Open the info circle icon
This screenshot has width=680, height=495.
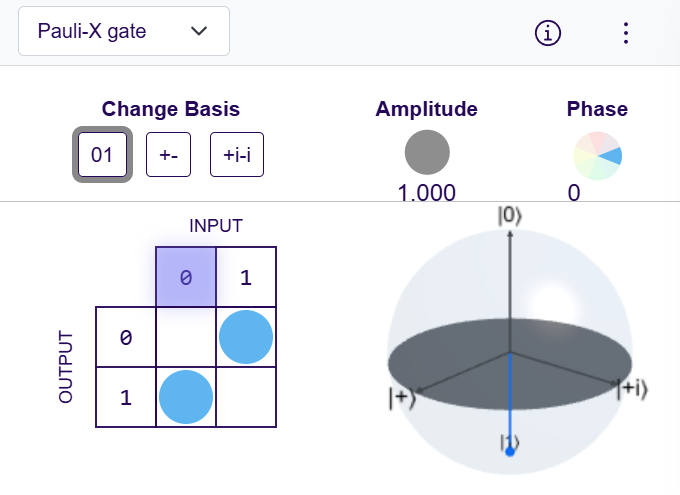click(x=548, y=32)
